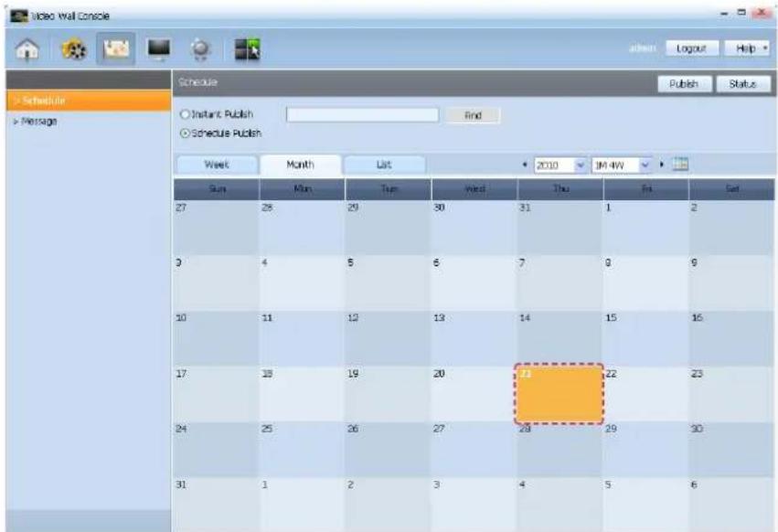Click the Publish button
The image size is (778, 532).
pos(684,84)
